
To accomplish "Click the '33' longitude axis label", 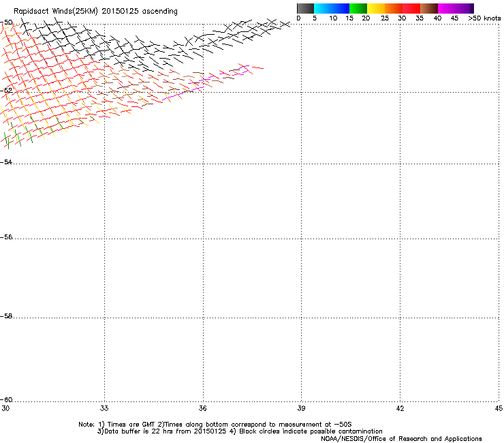I will click(x=104, y=408).
